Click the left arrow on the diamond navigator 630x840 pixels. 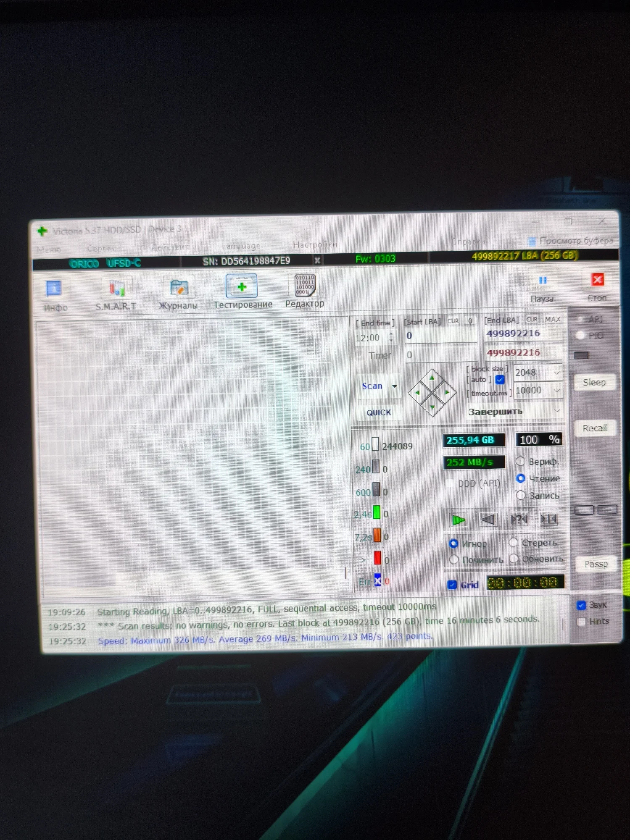(417, 393)
